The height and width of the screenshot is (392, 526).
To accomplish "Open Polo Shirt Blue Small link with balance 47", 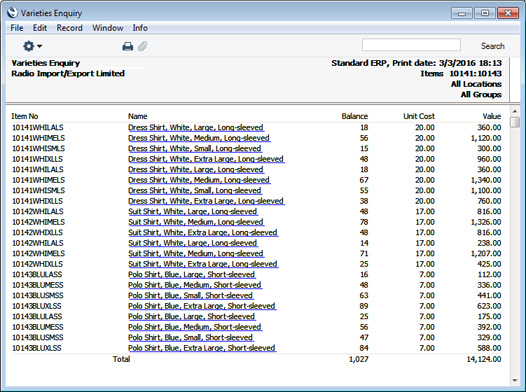I will (x=191, y=337).
